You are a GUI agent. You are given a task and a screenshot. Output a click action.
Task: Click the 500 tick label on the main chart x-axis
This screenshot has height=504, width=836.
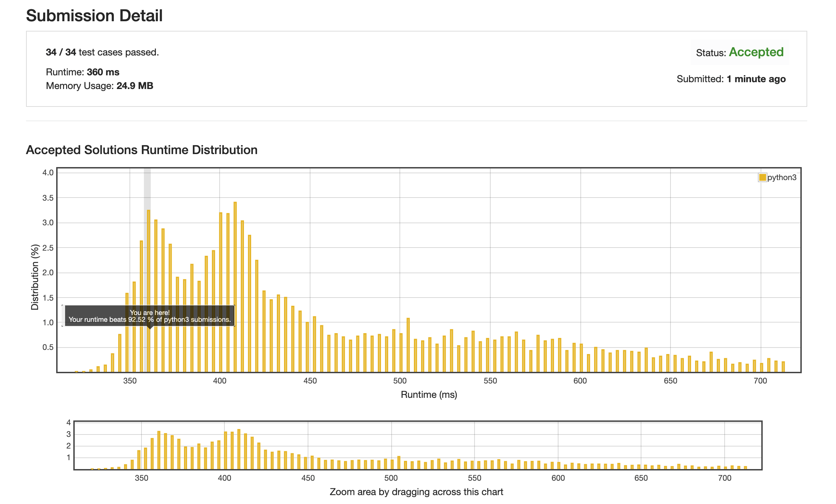(399, 381)
